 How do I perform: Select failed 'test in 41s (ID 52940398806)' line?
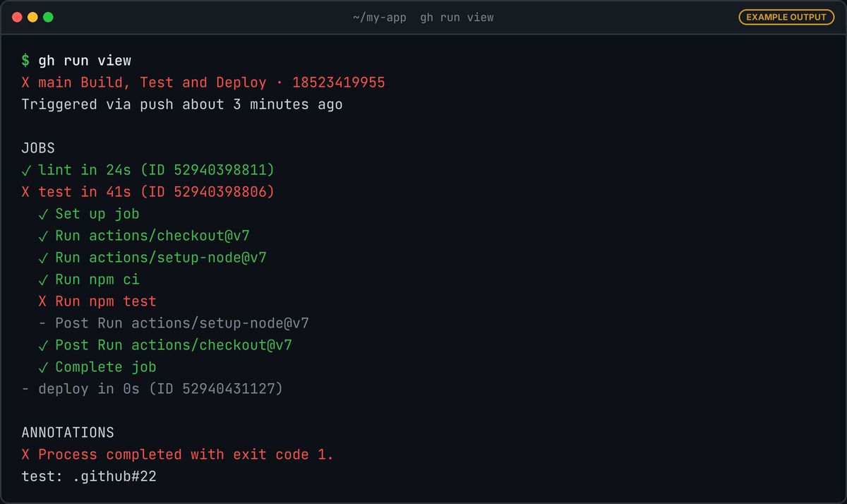(x=148, y=192)
